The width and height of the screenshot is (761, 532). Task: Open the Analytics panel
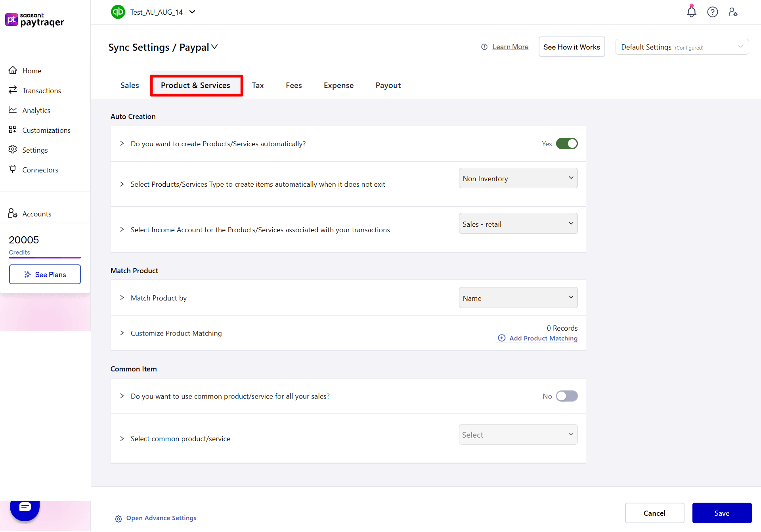36,110
